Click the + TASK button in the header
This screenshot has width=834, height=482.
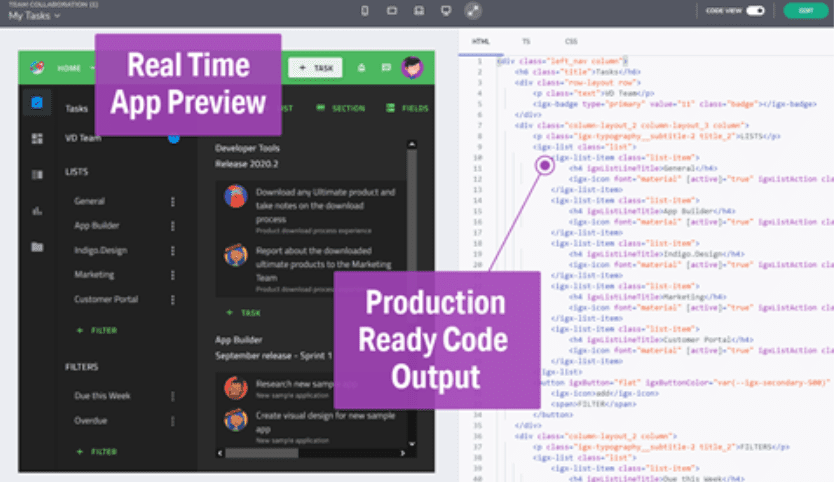pyautogui.click(x=315, y=68)
